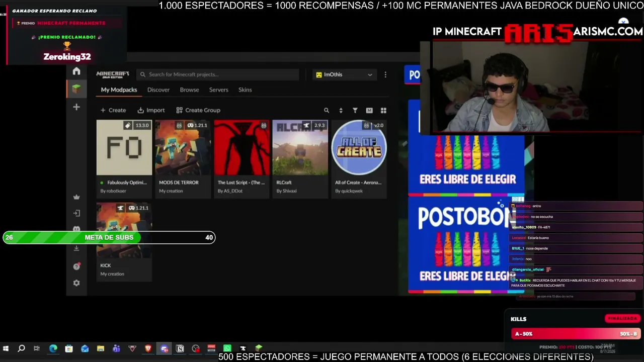Select the Minecraft grass block game icon

76,89
